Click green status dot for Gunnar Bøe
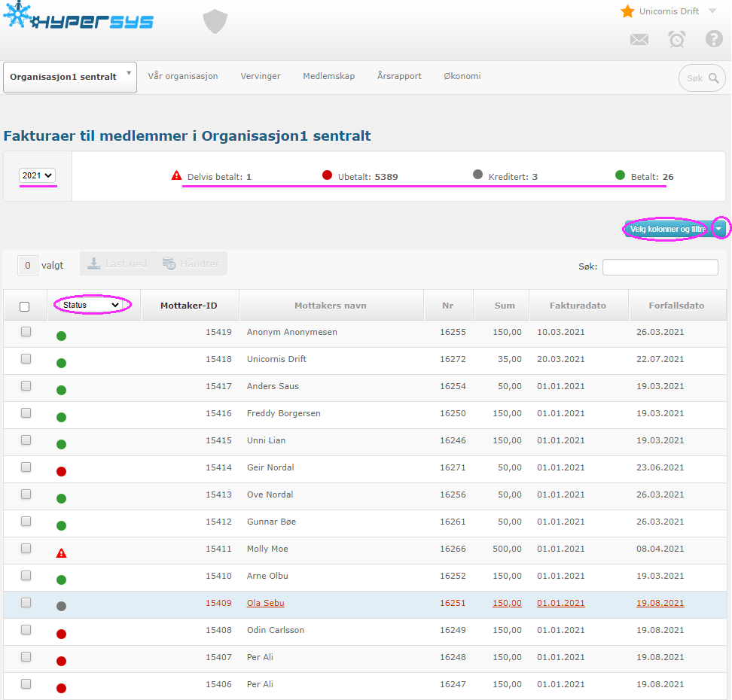This screenshot has width=732, height=700. (61, 525)
